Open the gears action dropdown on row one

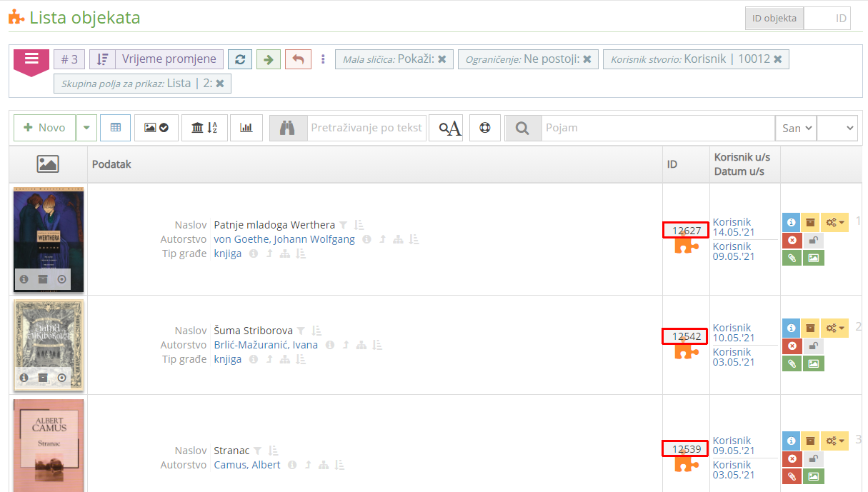coord(834,222)
